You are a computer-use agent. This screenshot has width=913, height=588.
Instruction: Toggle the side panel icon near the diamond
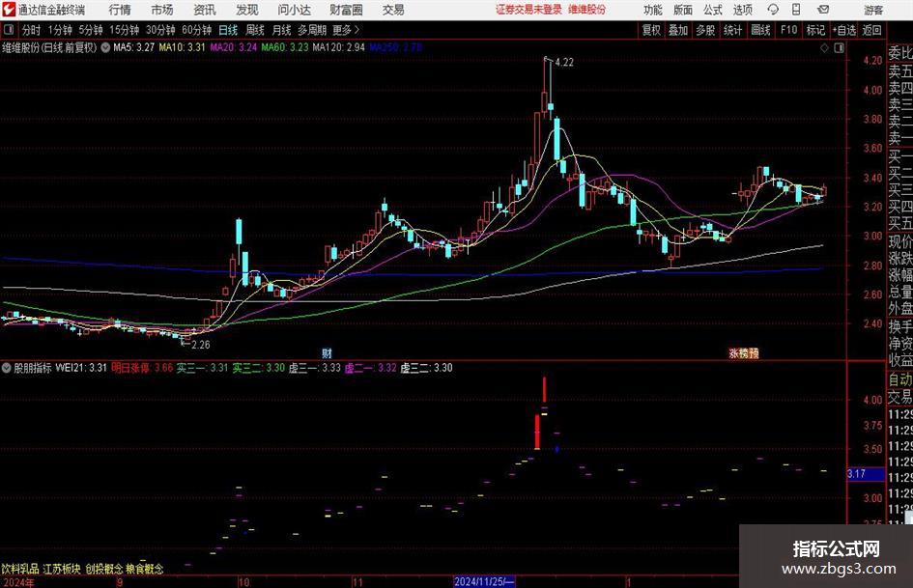[839, 48]
